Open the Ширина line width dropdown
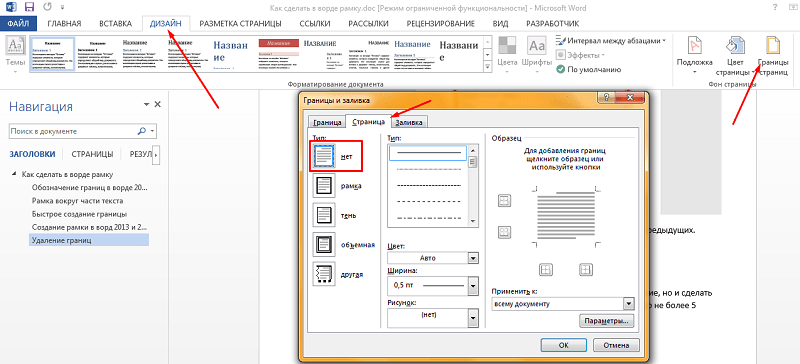This screenshot has width=800, height=364. (x=433, y=285)
